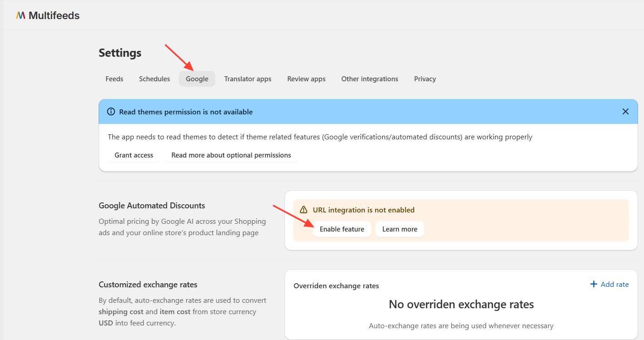644x340 pixels.
Task: Click the Overriden exchange rates label
Action: (x=336, y=286)
